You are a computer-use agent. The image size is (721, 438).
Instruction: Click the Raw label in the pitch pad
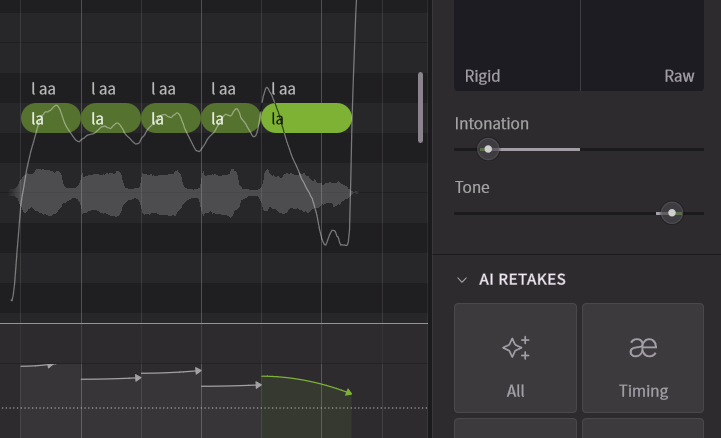coord(679,76)
